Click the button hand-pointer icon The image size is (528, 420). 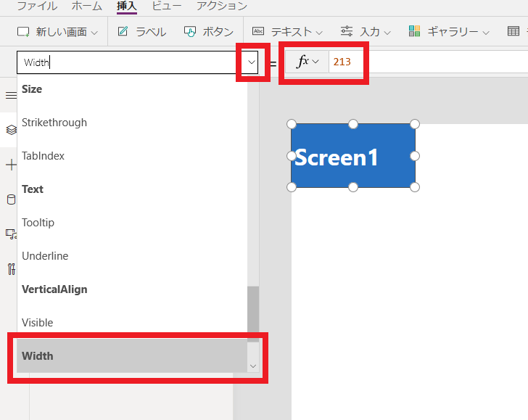189,32
